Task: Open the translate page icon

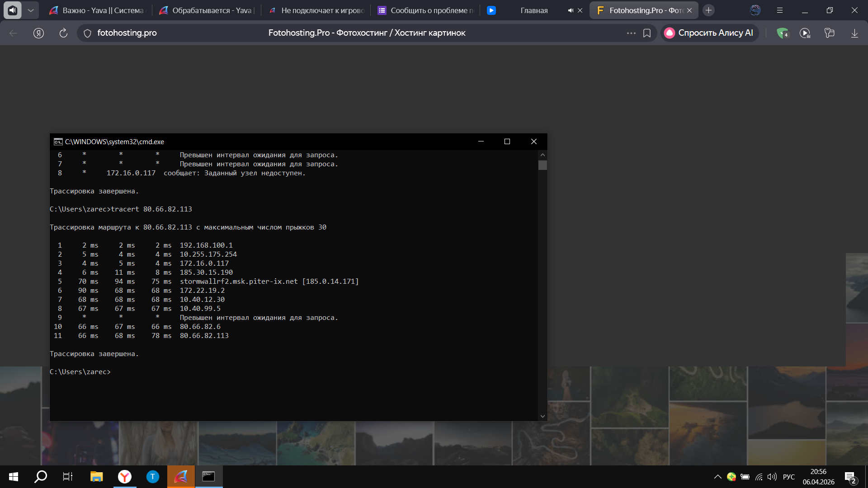Action: click(829, 33)
